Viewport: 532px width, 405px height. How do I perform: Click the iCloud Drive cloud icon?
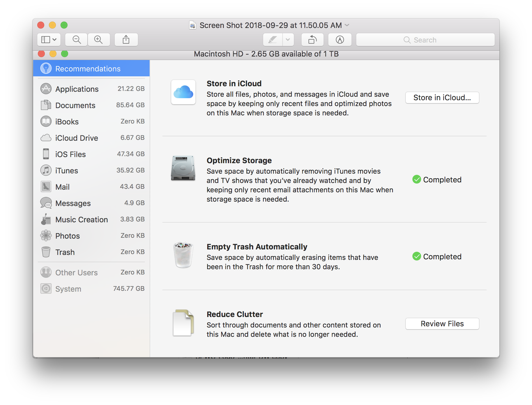click(46, 138)
